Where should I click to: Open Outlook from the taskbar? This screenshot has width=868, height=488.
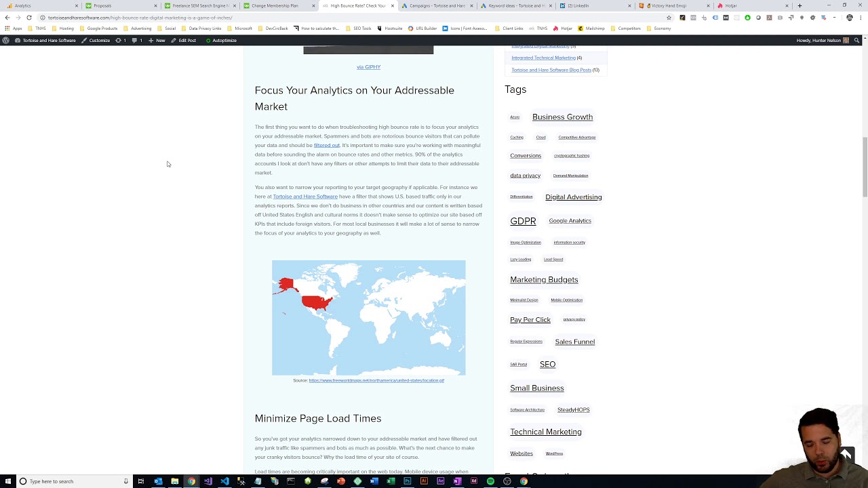tap(158, 481)
